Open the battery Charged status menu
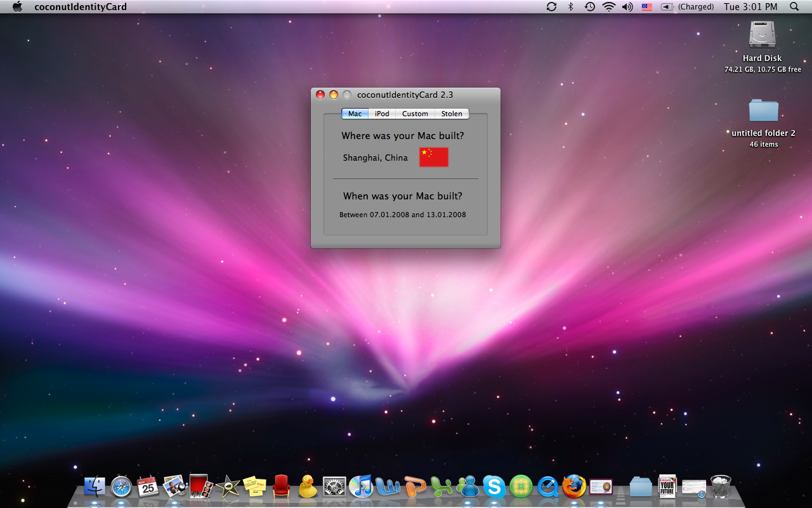This screenshot has width=812, height=508. (687, 7)
